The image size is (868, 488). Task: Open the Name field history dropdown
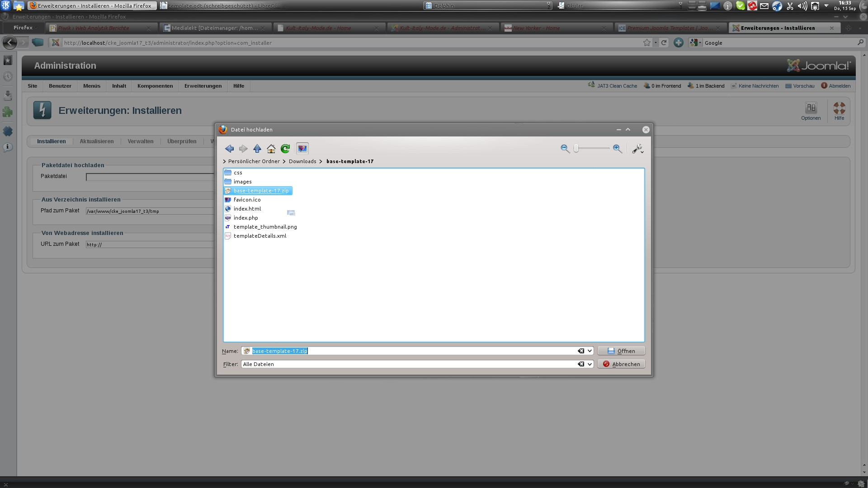pyautogui.click(x=590, y=351)
